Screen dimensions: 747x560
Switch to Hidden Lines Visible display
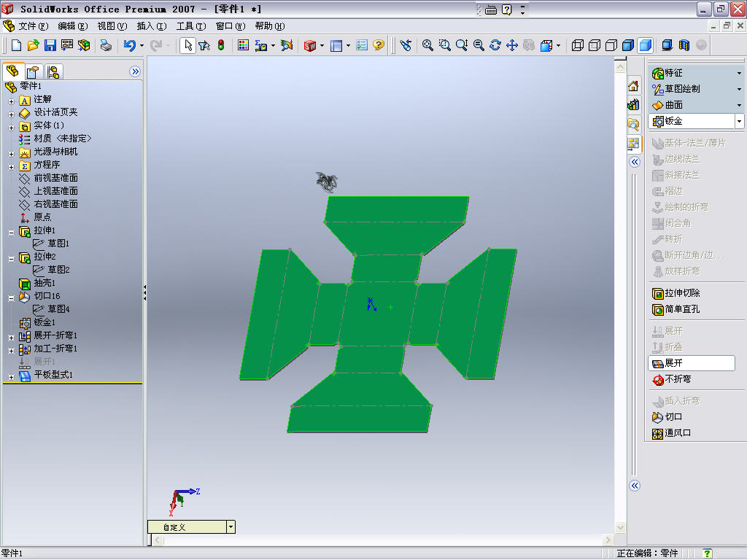coord(595,45)
